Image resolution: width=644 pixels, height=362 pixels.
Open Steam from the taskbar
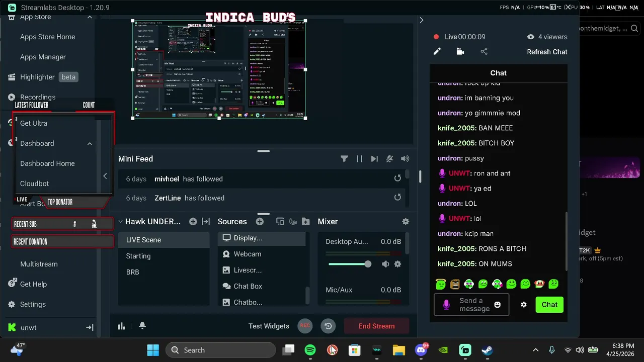487,350
